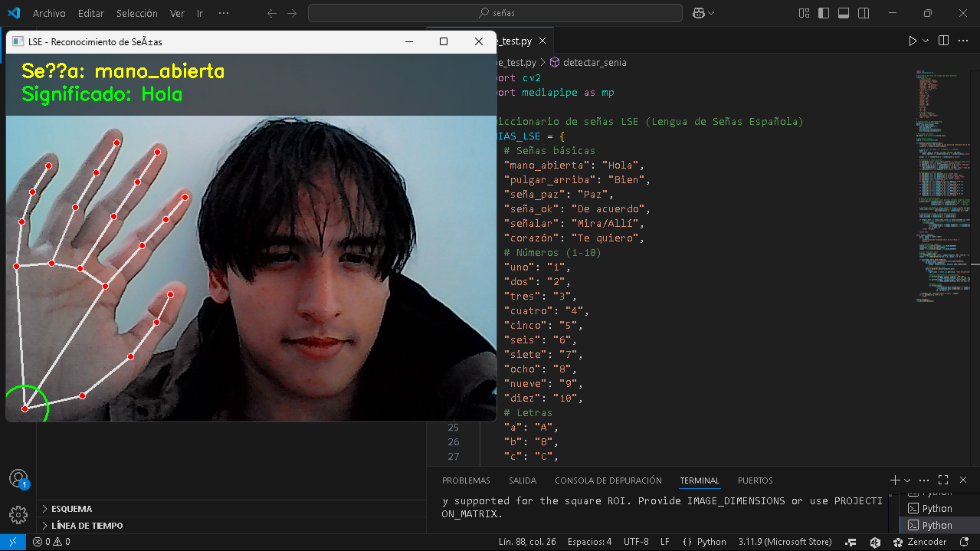Screen dimensions: 980x551
Task: Select the last Python terminal entry
Action: (x=939, y=525)
